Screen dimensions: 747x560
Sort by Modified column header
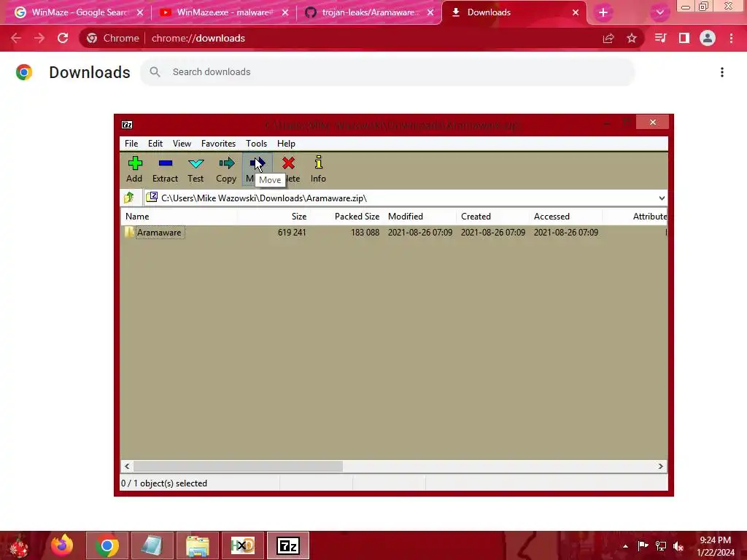tap(420, 216)
